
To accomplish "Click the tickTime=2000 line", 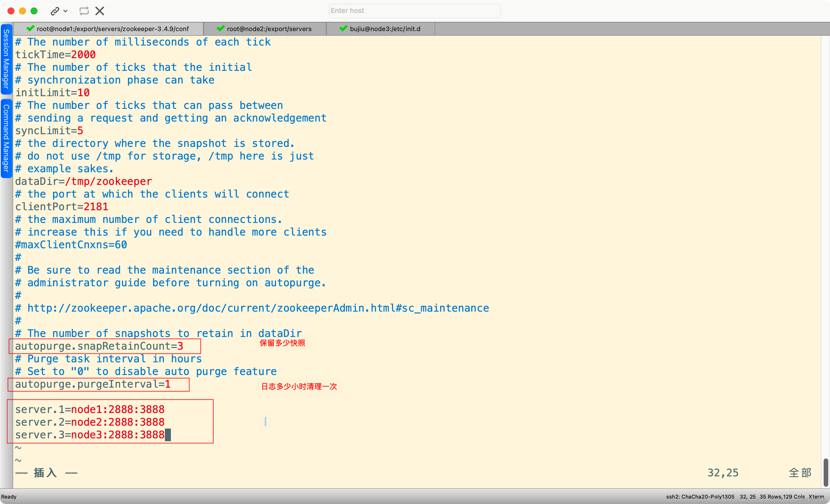I will (56, 54).
